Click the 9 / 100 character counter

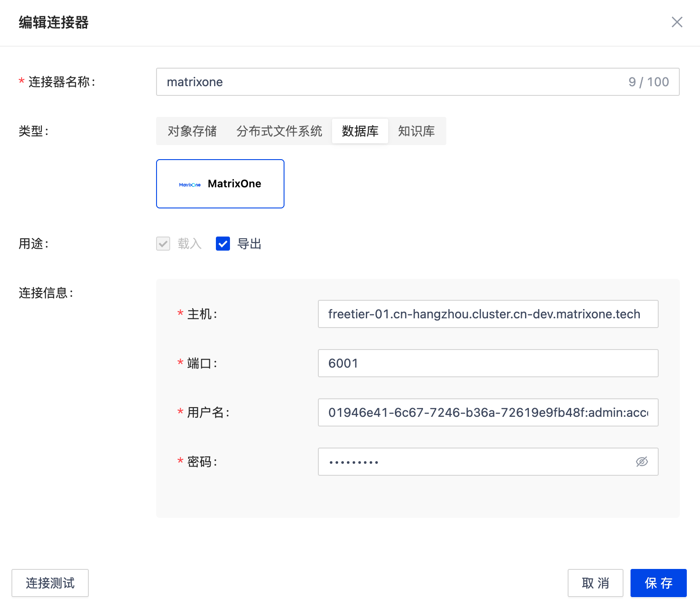649,82
